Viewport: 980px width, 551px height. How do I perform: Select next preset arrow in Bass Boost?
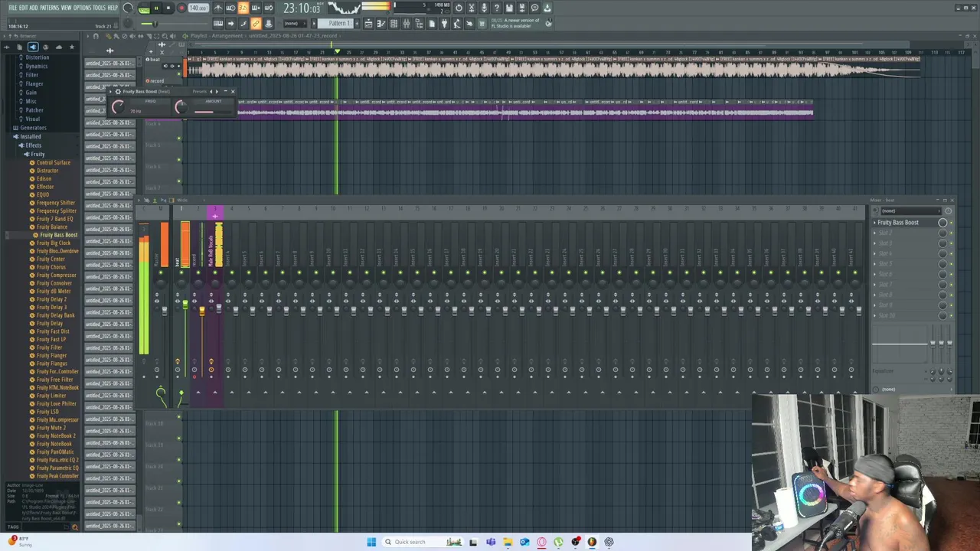217,92
